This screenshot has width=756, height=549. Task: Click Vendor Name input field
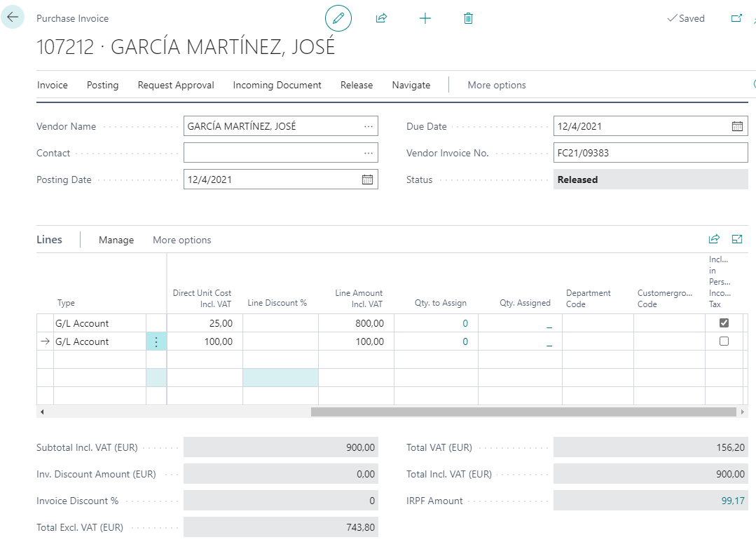pyautogui.click(x=280, y=126)
